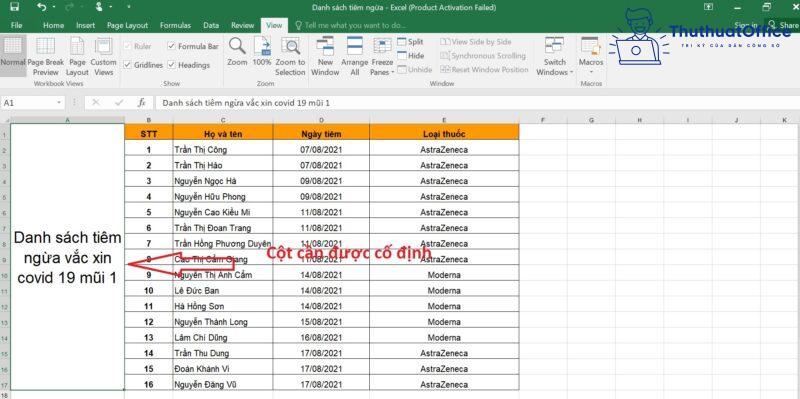Viewport: 800px width, 399px height.
Task: Click the Sign in link
Action: click(x=746, y=25)
